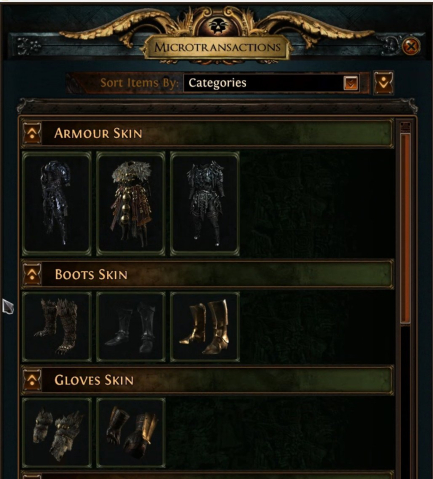Close the Microtransactions window
Viewport: 433px width, 479px height.
click(x=411, y=46)
